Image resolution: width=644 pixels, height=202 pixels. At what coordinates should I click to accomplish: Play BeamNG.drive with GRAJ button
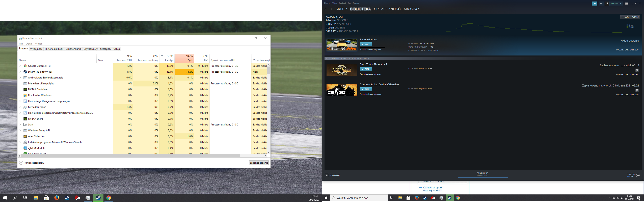(365, 44)
